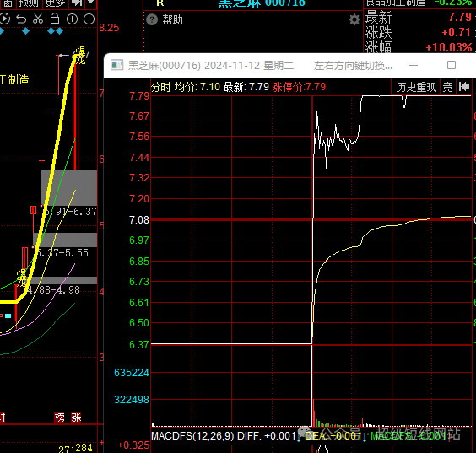
Task: Select the 分时 intraday label
Action: click(161, 87)
